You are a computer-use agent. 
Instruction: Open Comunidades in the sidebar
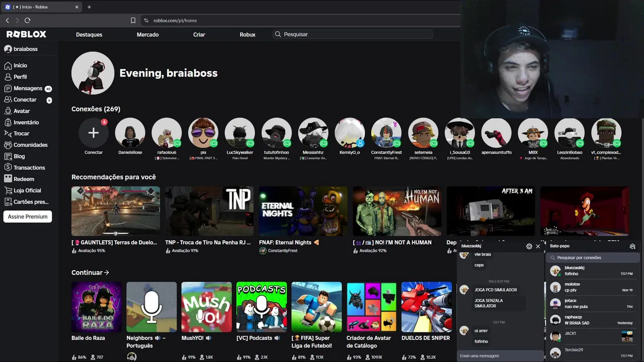pos(30,145)
